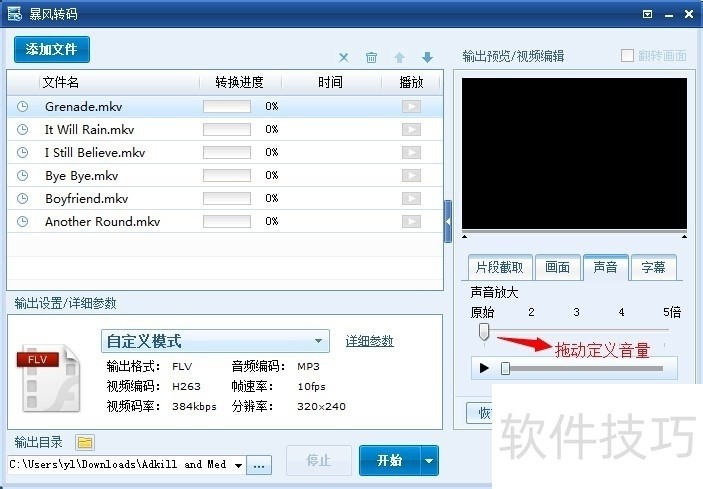
Task: Enable the 翻转画面 flip picture checkbox
Action: (627, 56)
